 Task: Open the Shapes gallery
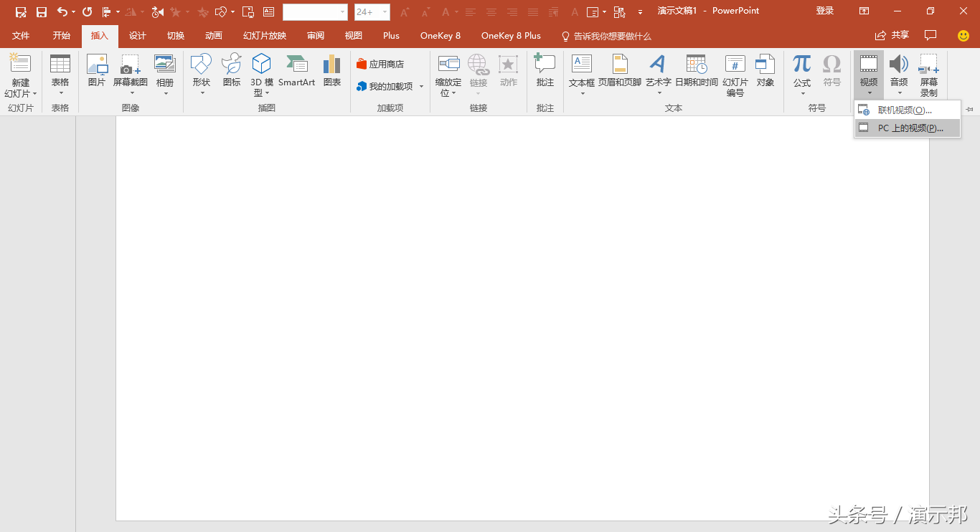[201, 76]
